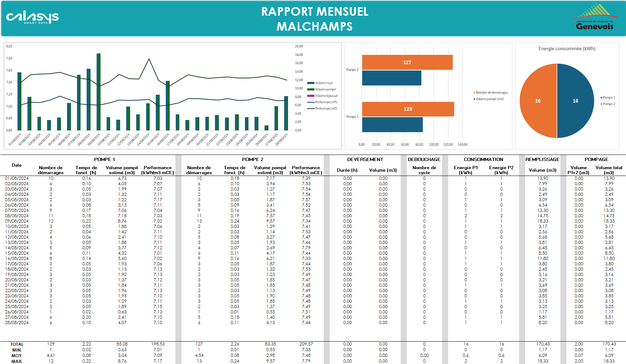Screen dimensions: 626x364
Task: Click the POMPE 2 section header
Action: click(x=253, y=159)
